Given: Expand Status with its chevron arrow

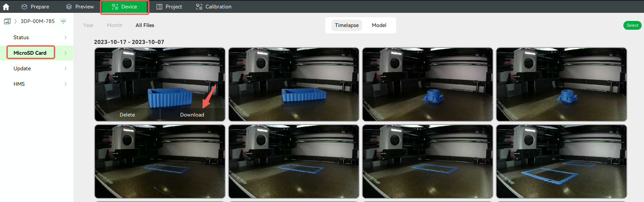Looking at the screenshot, I should (x=66, y=37).
